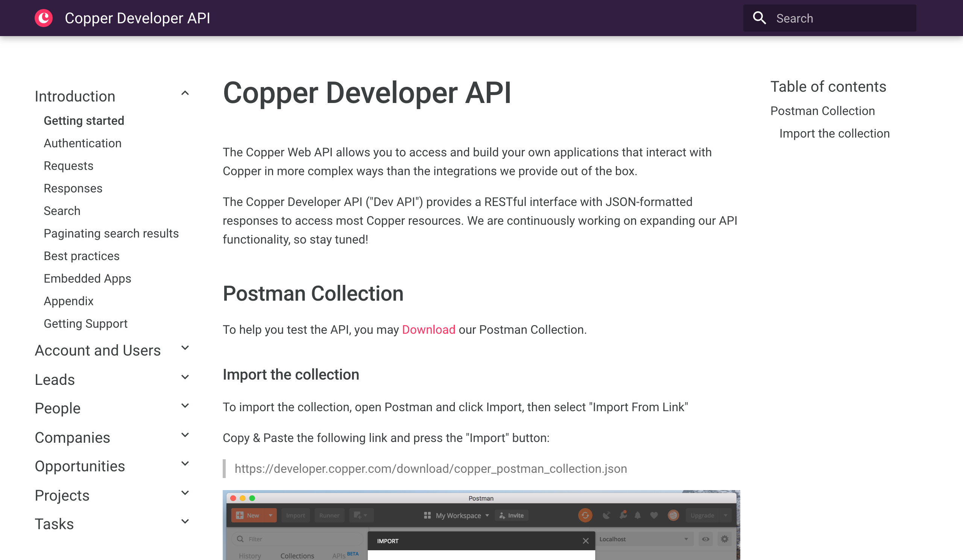
Task: Switch to APIs BETA tab in Postman
Action: point(345,555)
